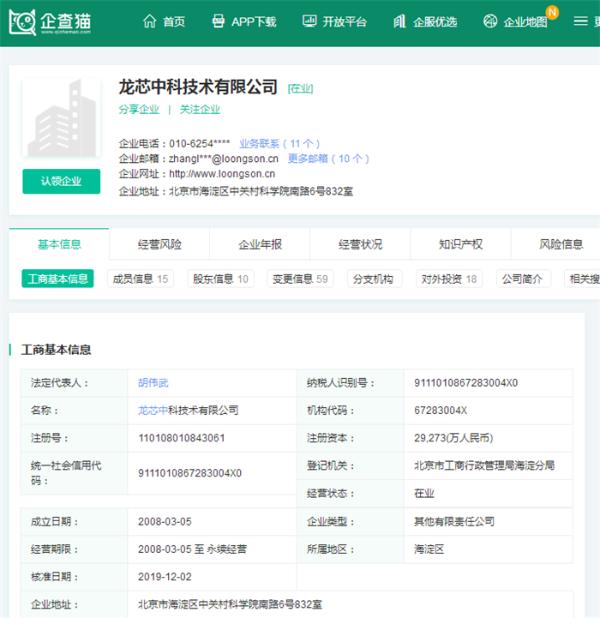Click the 企查猫 logo icon
Viewport: 600px width, 618px height.
click(x=22, y=22)
